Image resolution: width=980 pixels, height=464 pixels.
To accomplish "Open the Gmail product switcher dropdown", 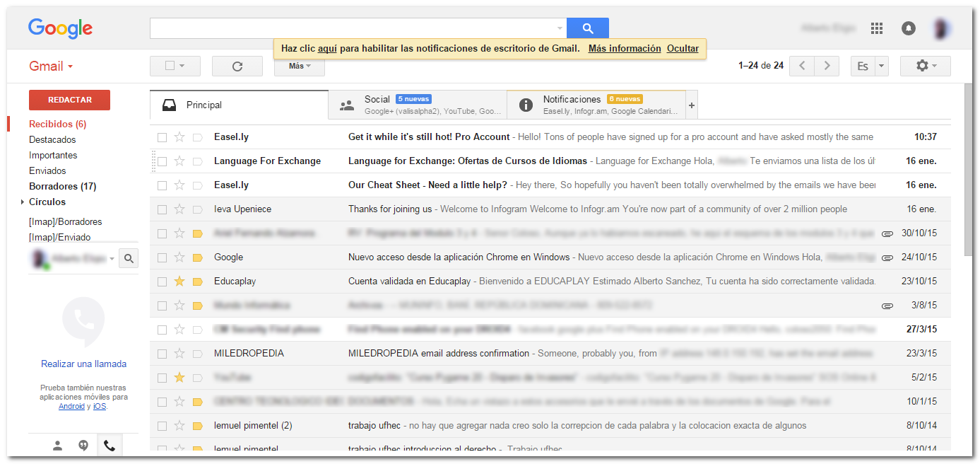I will pos(51,66).
